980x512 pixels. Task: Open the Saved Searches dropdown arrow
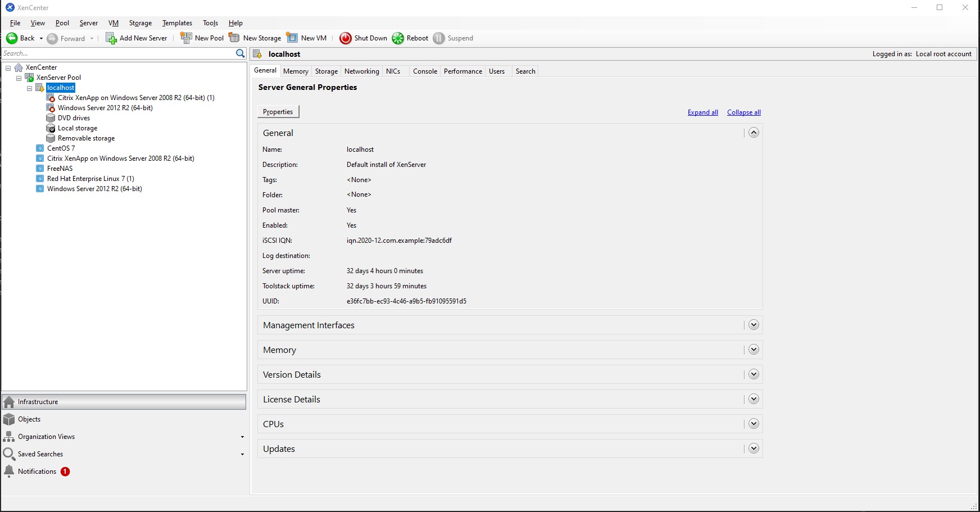point(242,455)
